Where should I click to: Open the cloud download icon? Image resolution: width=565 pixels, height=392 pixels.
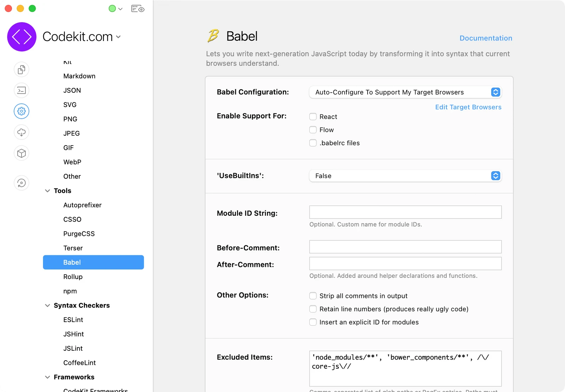click(22, 132)
